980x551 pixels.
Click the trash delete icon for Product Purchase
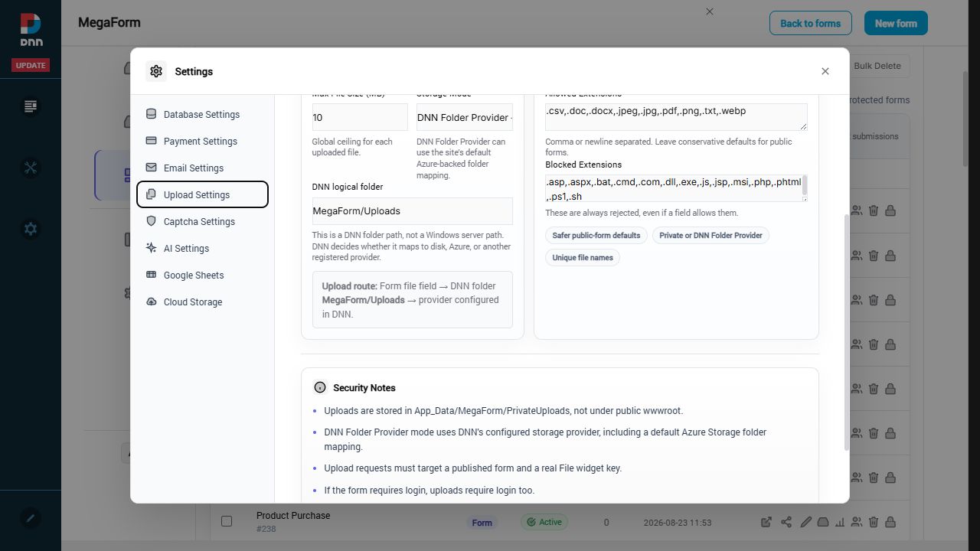(874, 523)
